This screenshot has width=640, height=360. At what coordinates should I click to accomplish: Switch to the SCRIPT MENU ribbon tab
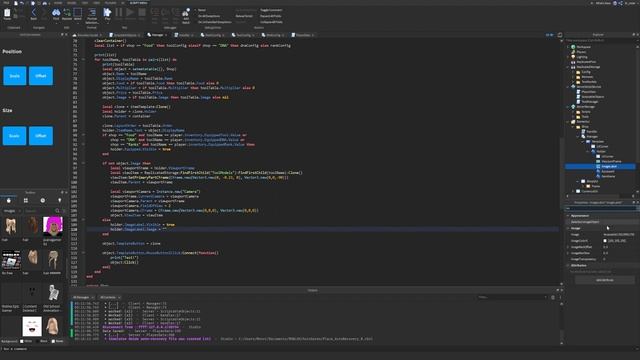(139, 2)
